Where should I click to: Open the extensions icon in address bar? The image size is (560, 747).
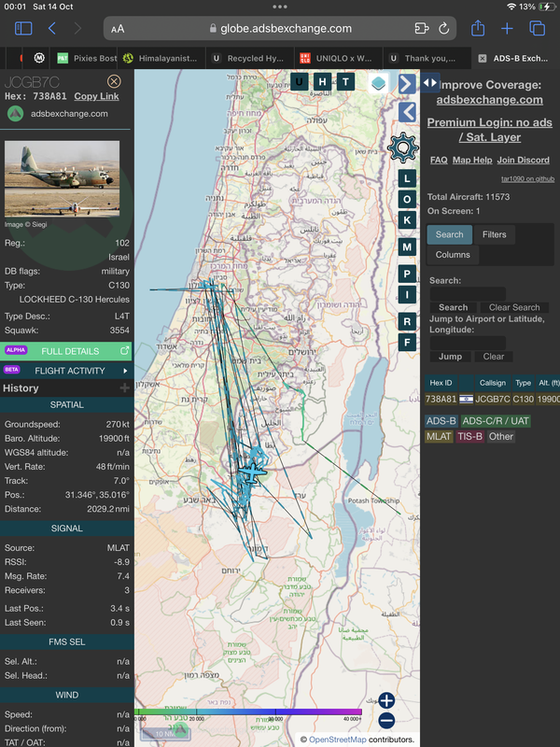pyautogui.click(x=422, y=29)
